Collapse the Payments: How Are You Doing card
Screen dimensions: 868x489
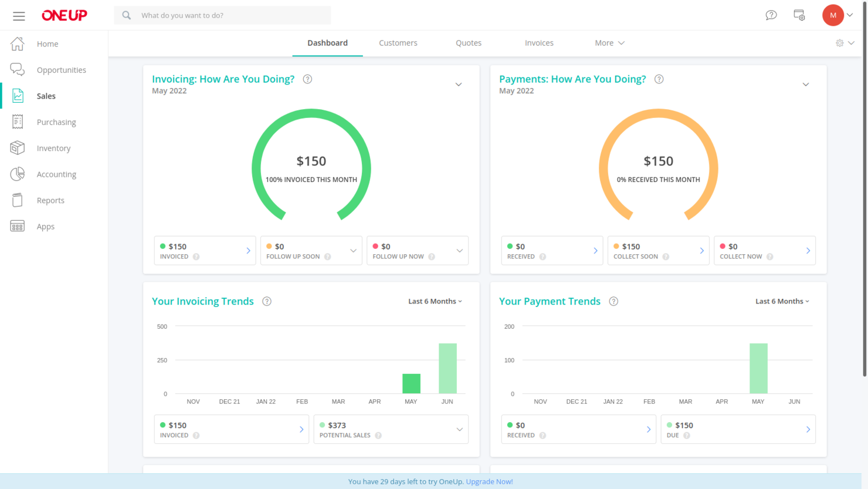click(806, 84)
